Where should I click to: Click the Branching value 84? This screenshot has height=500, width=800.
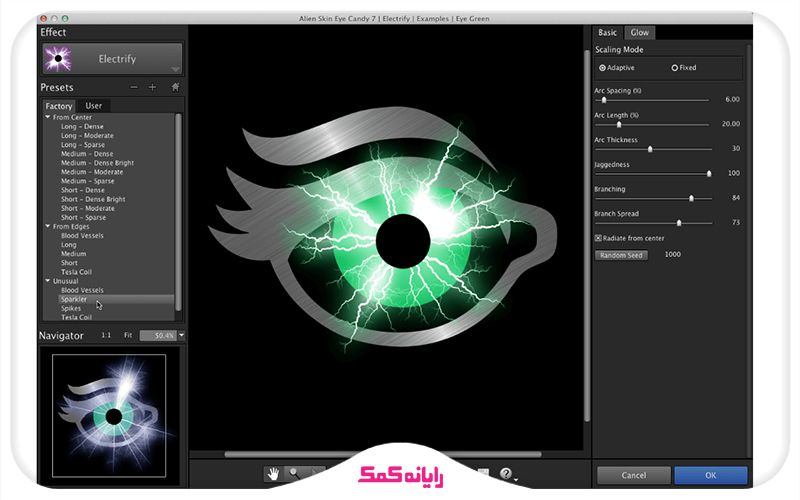pos(736,197)
